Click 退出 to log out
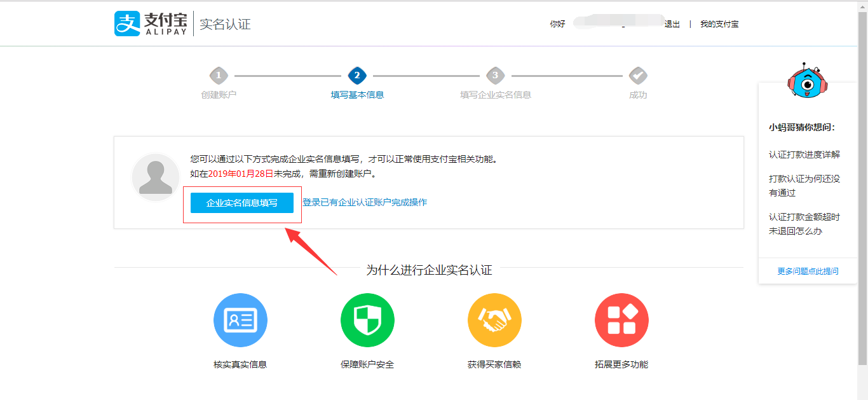 [672, 24]
